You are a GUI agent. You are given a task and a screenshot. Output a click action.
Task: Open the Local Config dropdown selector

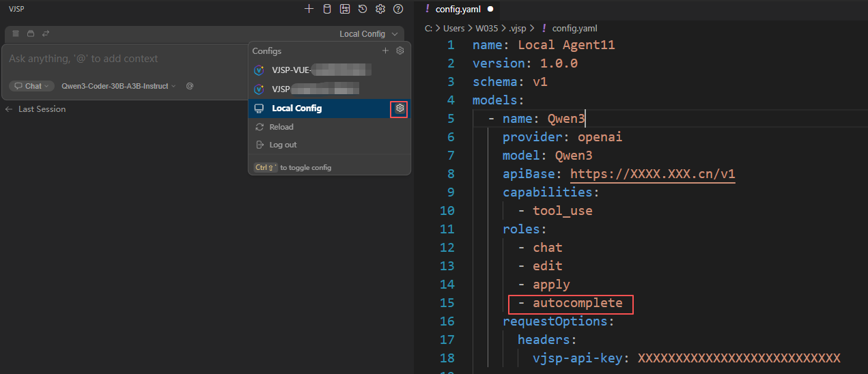(x=369, y=34)
